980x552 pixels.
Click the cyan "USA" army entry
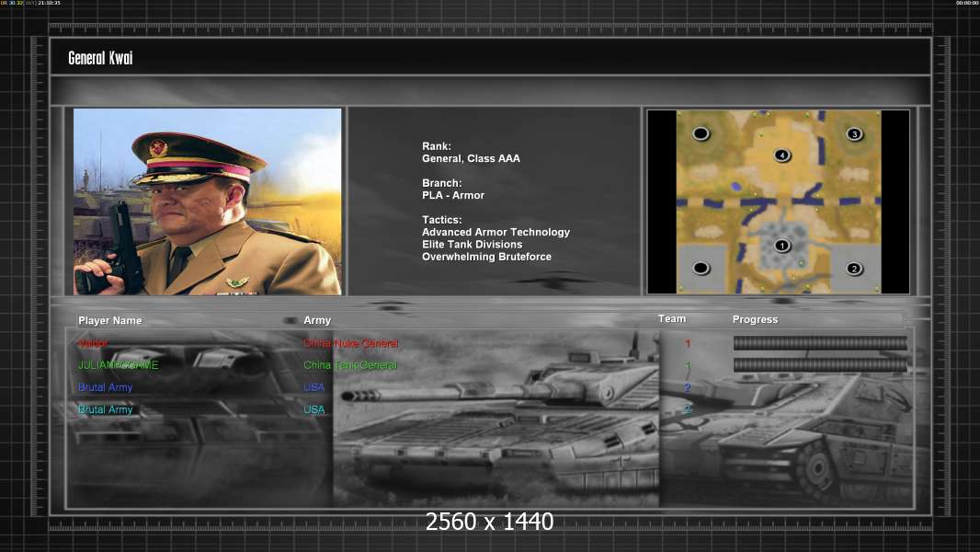(x=314, y=409)
